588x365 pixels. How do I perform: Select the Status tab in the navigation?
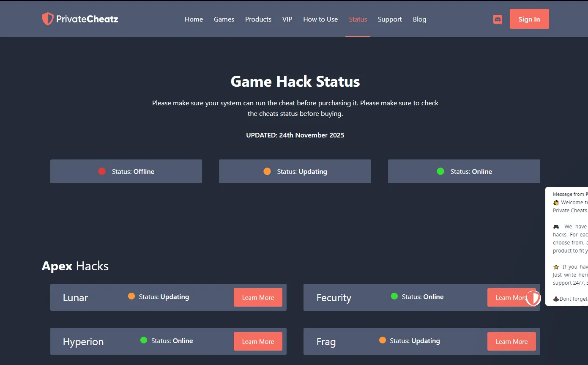[x=358, y=19]
